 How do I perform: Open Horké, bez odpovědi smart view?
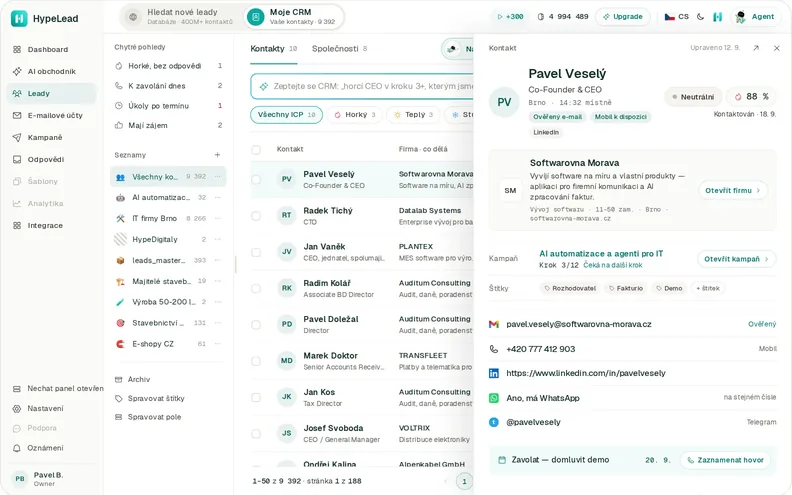coord(169,66)
